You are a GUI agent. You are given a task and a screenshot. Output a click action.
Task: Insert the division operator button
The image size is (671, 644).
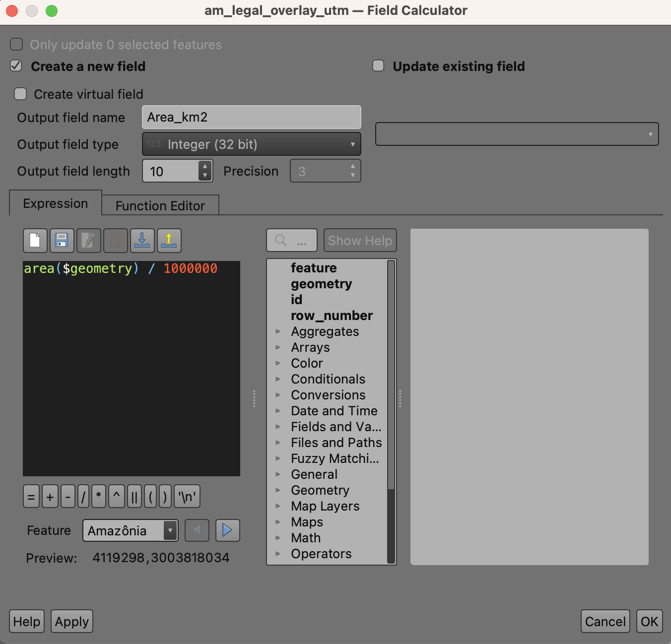point(83,497)
